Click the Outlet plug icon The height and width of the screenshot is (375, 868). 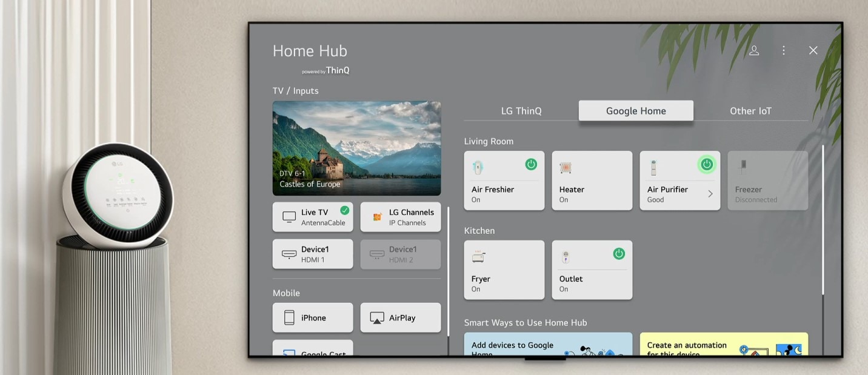[x=566, y=257]
